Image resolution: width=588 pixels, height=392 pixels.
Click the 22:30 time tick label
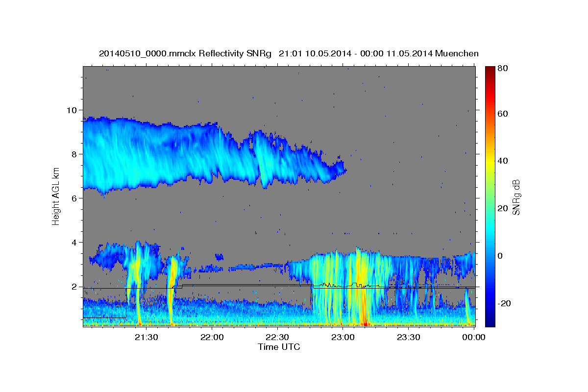pyautogui.click(x=277, y=337)
